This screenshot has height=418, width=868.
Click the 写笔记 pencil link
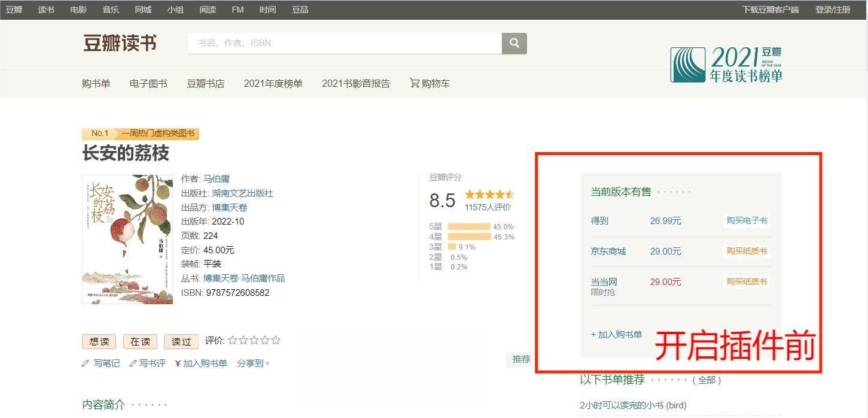tap(101, 363)
